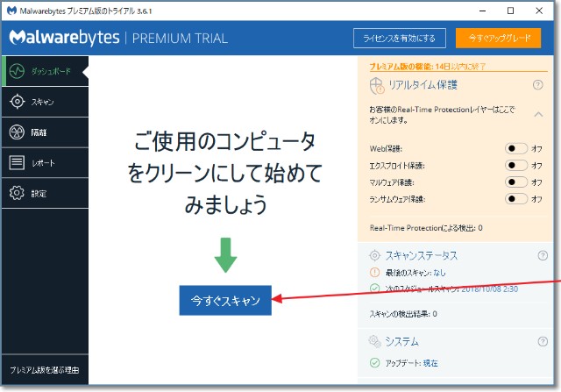Screen dimensions: 561x392
Task: Toggle ランサムウェア保護 on
Action: [x=516, y=198]
